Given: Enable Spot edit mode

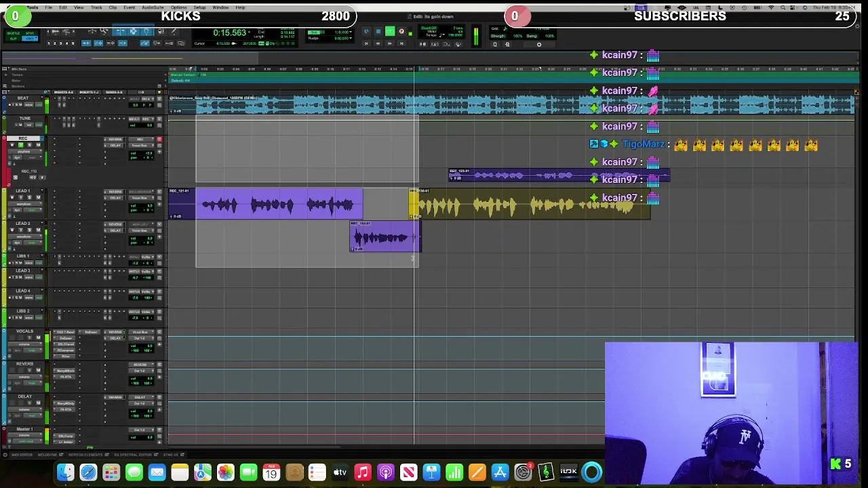Looking at the screenshot, I should [x=30, y=33].
